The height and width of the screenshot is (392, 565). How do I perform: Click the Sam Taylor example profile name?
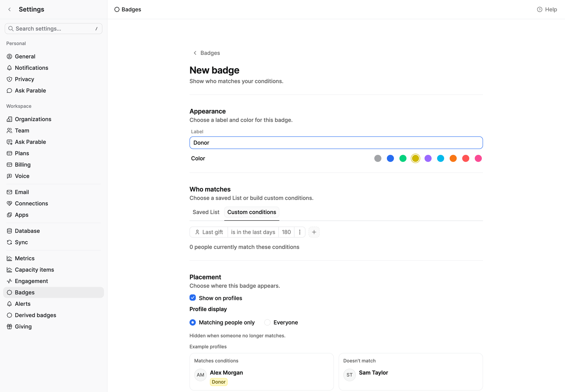tap(374, 372)
